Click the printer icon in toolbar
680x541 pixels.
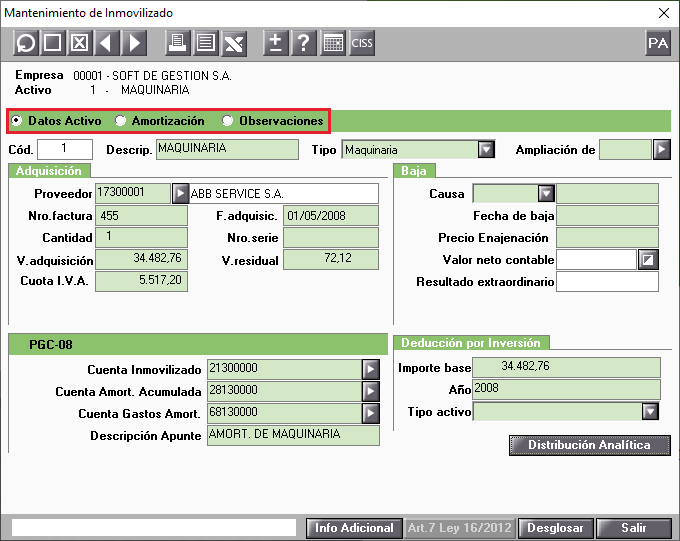coord(177,43)
